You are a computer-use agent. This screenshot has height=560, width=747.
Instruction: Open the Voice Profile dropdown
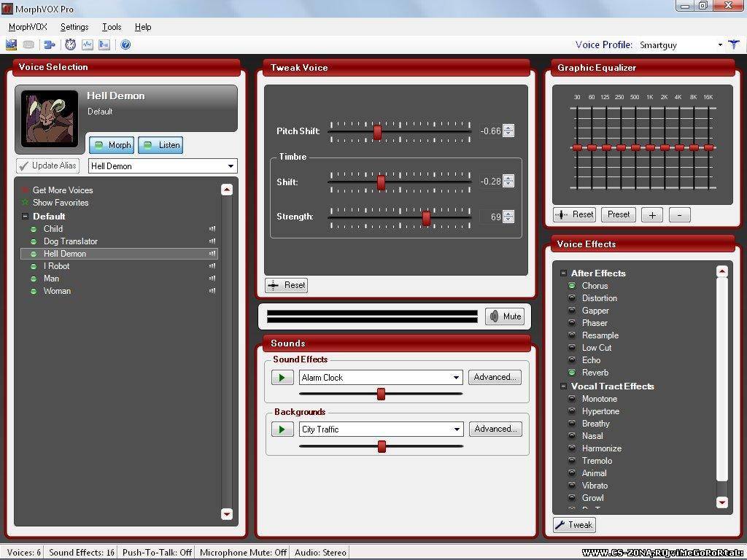(720, 45)
